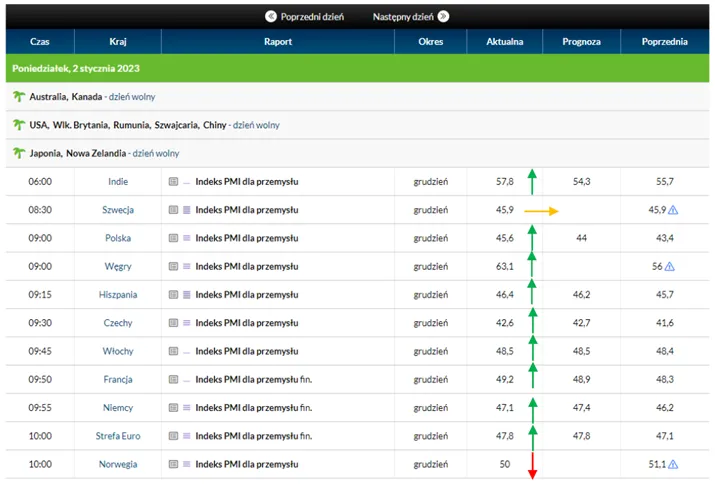715x485 pixels.
Task: Click red down arrow in Norwegia row
Action: click(x=532, y=465)
